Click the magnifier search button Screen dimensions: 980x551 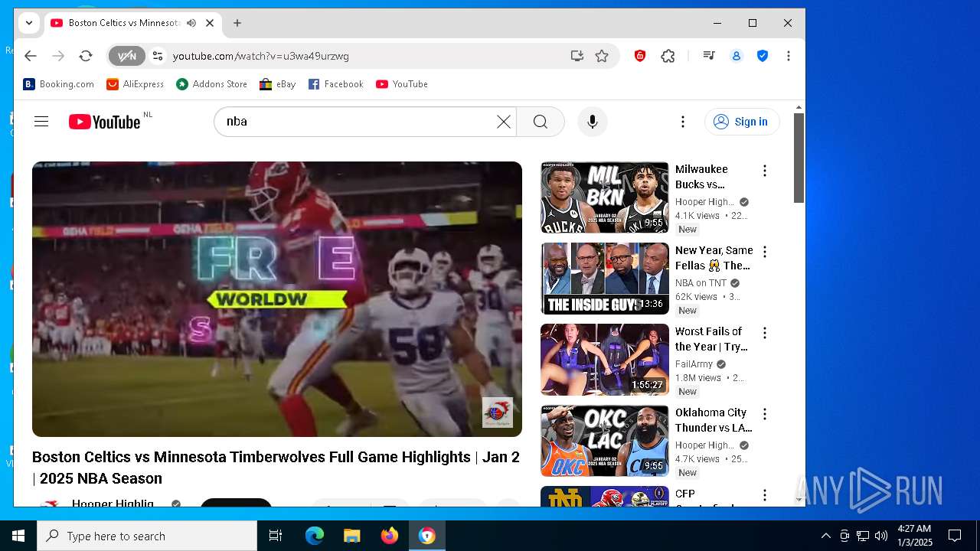[541, 122]
